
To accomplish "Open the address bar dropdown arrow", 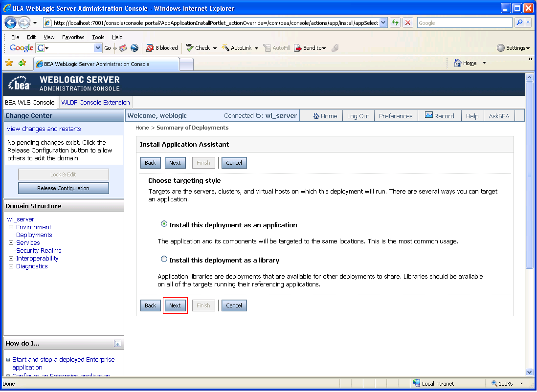I will (383, 23).
